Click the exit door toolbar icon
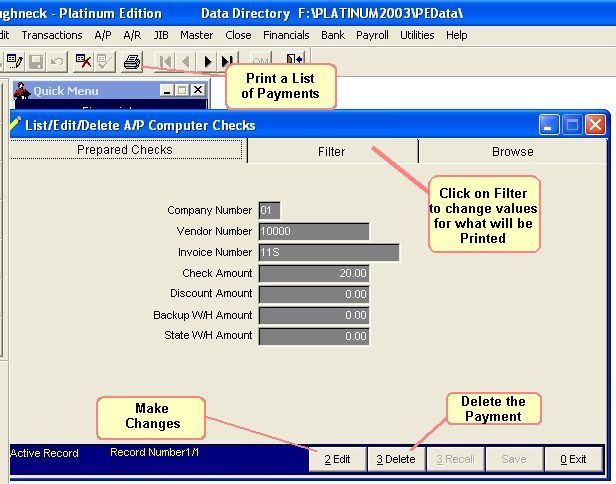This screenshot has width=616, height=484. tap(293, 59)
